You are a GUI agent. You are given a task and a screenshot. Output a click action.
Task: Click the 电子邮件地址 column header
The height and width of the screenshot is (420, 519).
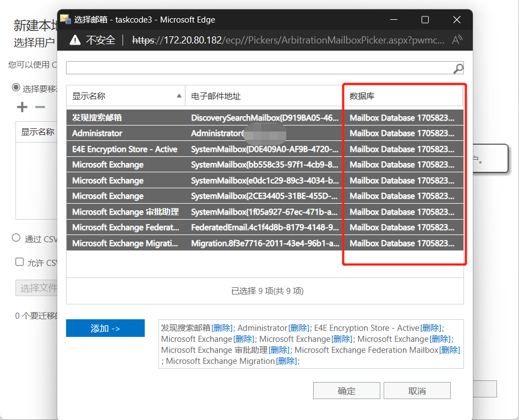click(264, 96)
